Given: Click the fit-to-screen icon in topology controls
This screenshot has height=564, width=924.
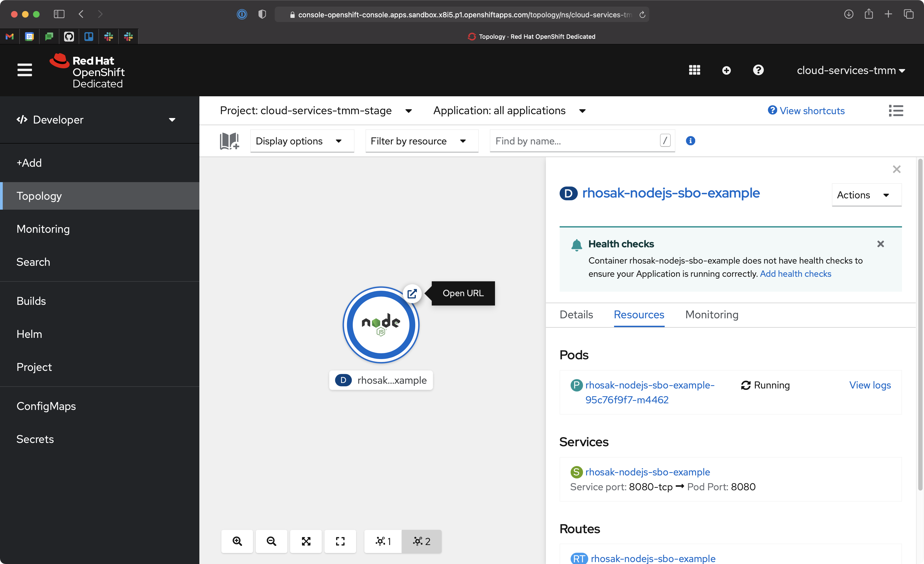Looking at the screenshot, I should [306, 541].
